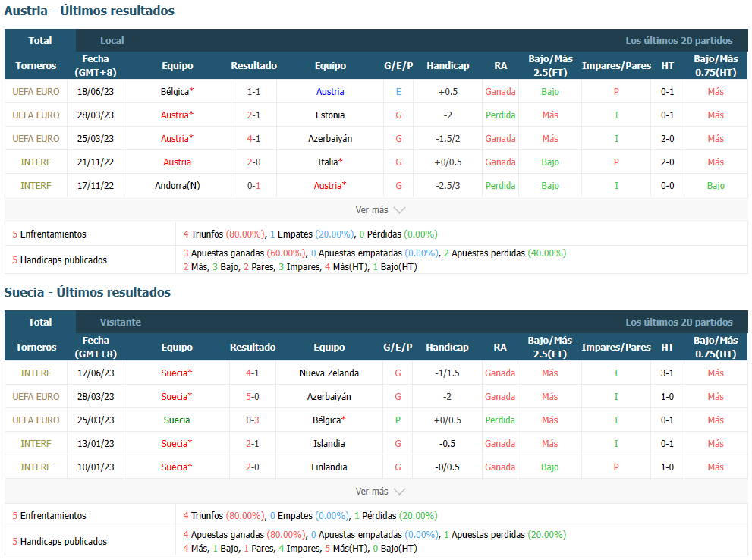
Task: Click date 13/01/23 in Suecia table
Action: tap(96, 443)
